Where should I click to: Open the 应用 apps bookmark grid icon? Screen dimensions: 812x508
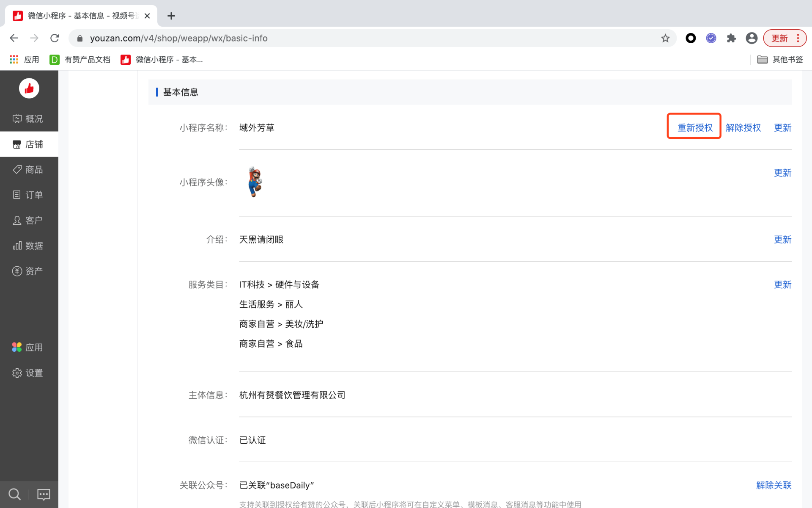14,60
